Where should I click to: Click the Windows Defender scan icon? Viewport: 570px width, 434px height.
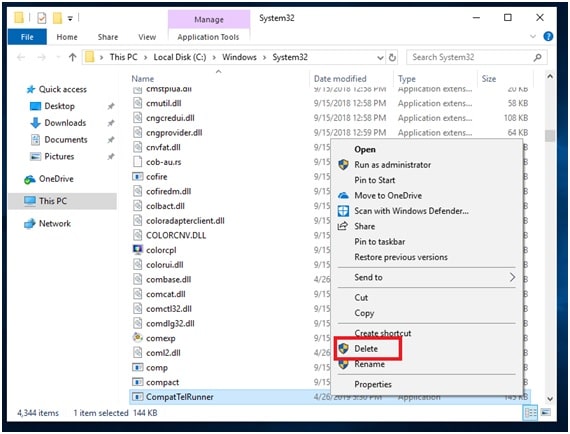click(343, 211)
